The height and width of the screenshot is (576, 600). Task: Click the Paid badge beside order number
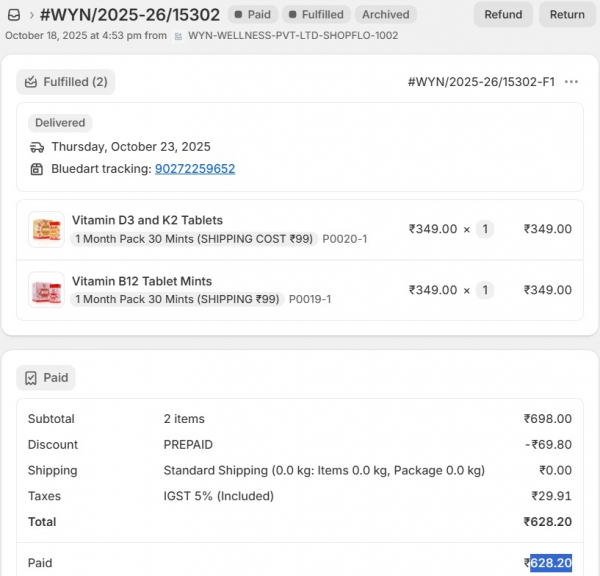tap(250, 14)
